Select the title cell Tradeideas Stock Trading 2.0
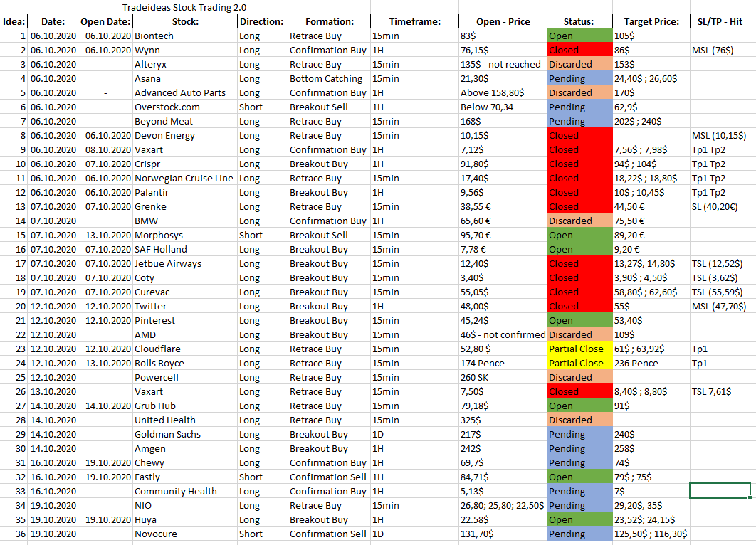This screenshot has width=756, height=545. click(184, 7)
